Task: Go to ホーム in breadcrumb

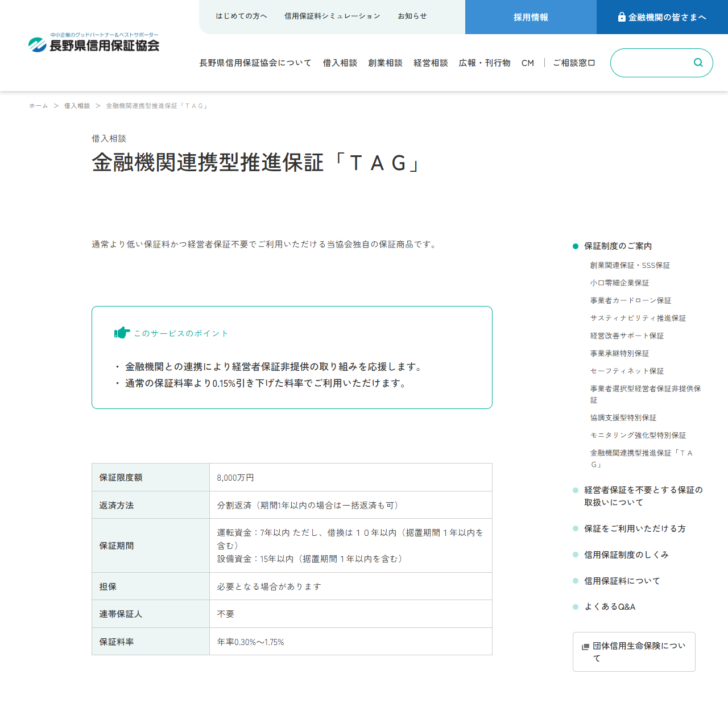Action: (39, 106)
